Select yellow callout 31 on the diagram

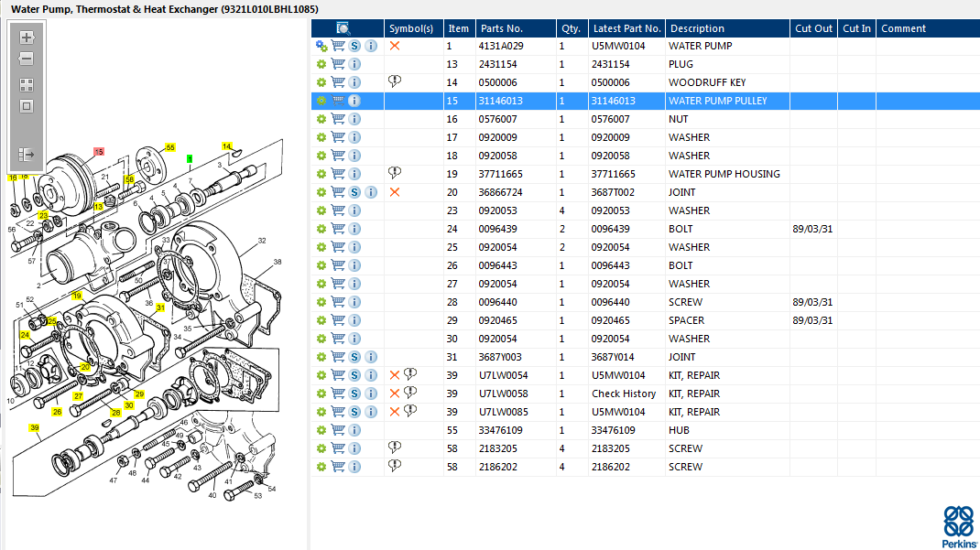160,307
